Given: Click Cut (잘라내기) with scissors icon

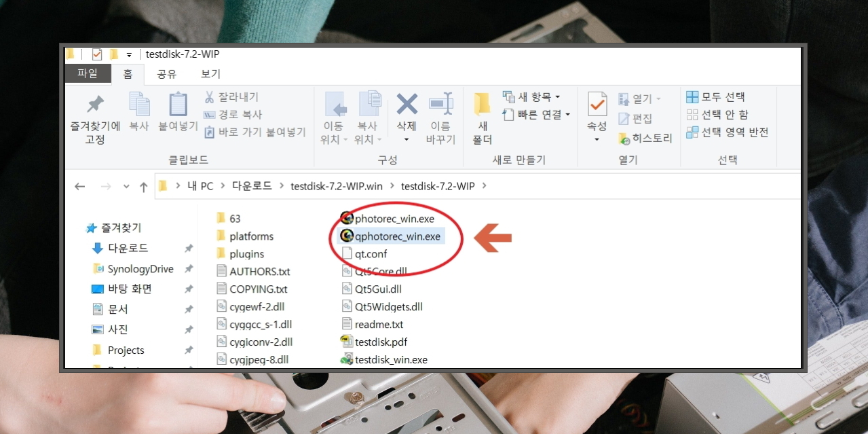Looking at the screenshot, I should coord(231,97).
